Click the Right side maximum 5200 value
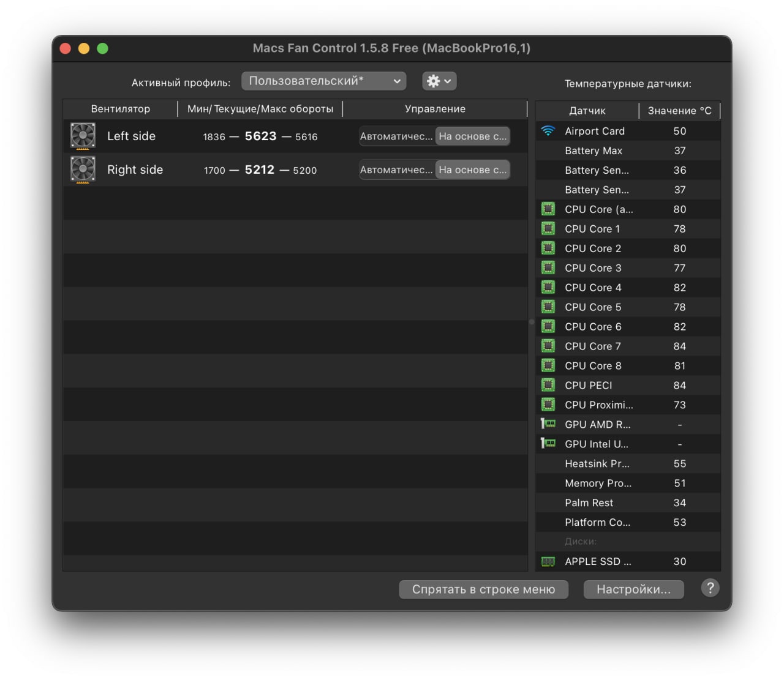 pos(305,171)
